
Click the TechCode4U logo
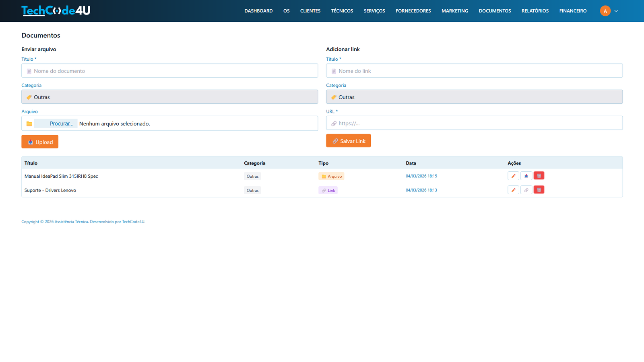pyautogui.click(x=56, y=11)
